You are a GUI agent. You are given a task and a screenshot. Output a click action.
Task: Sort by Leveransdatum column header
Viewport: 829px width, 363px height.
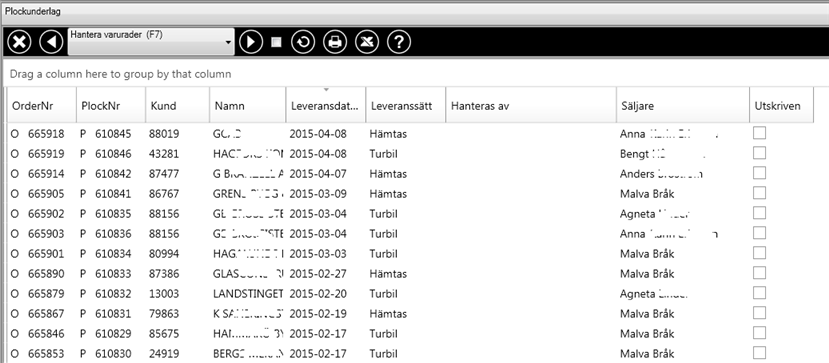(x=326, y=105)
